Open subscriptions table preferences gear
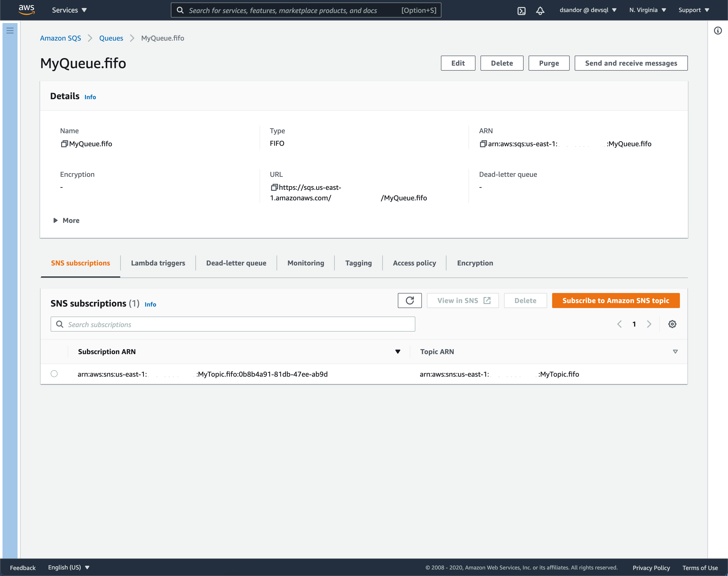Viewport: 728px width, 576px height. click(672, 324)
